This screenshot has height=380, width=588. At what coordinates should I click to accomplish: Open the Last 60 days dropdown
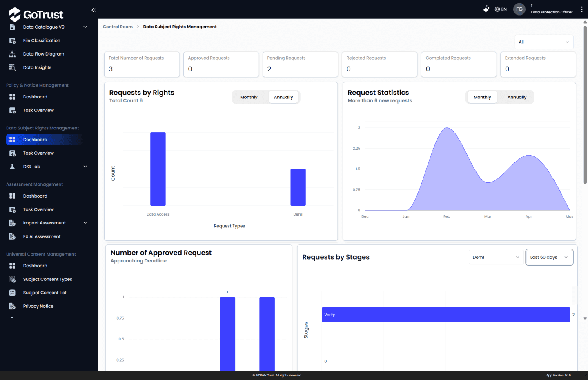tap(549, 257)
